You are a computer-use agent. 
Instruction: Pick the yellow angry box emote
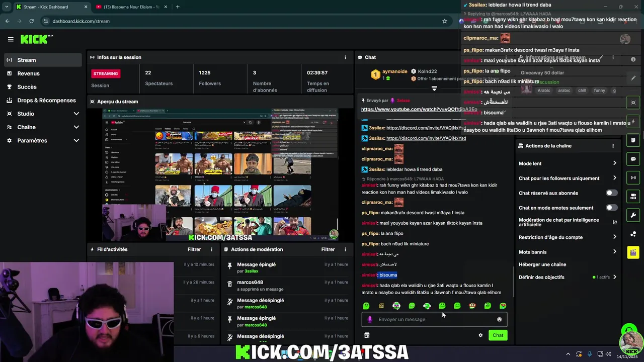coord(381,306)
